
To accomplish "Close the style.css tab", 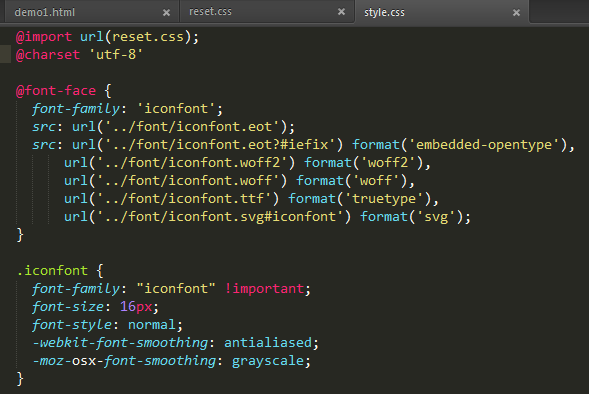I will [517, 13].
